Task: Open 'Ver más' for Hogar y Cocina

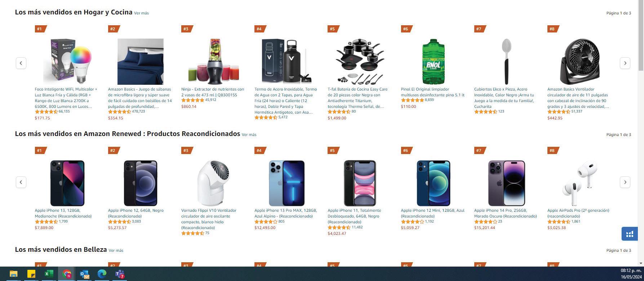Action: tap(141, 13)
